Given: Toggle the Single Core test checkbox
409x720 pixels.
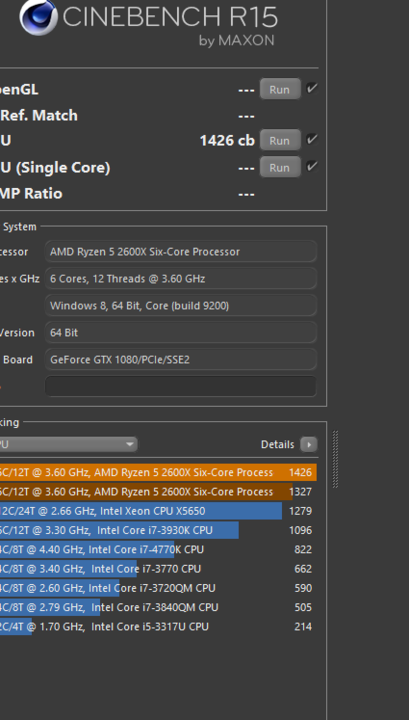Looking at the screenshot, I should click(x=312, y=166).
